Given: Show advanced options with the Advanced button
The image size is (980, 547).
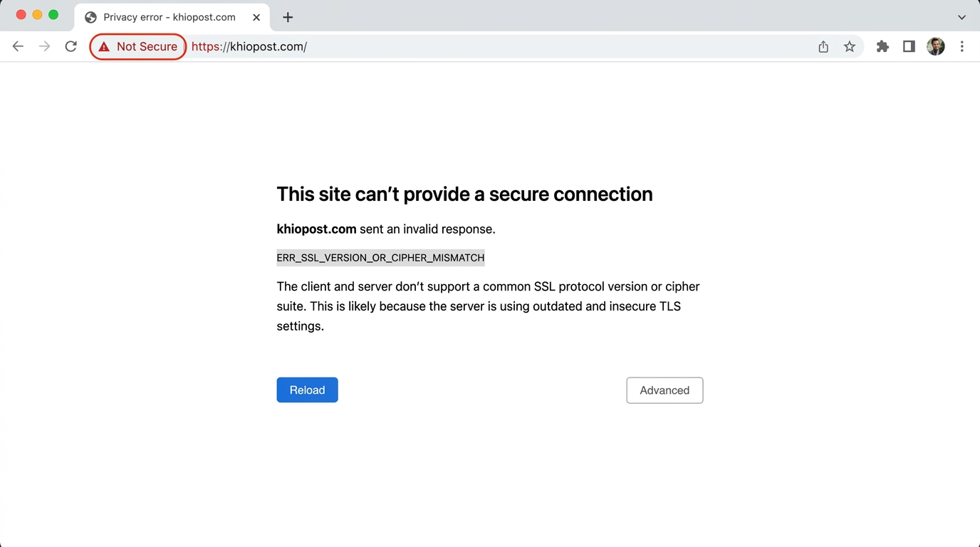Looking at the screenshot, I should [x=664, y=390].
